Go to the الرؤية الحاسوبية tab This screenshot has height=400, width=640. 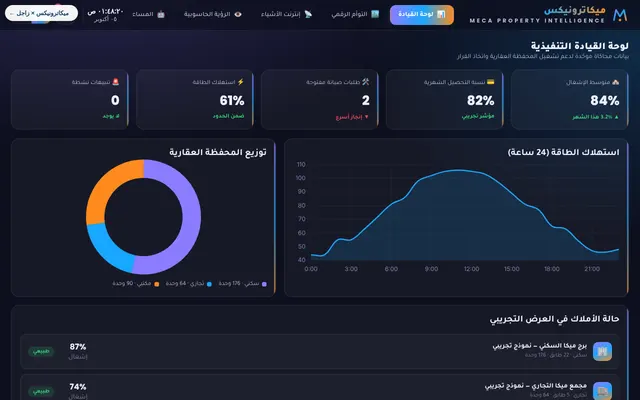click(213, 15)
